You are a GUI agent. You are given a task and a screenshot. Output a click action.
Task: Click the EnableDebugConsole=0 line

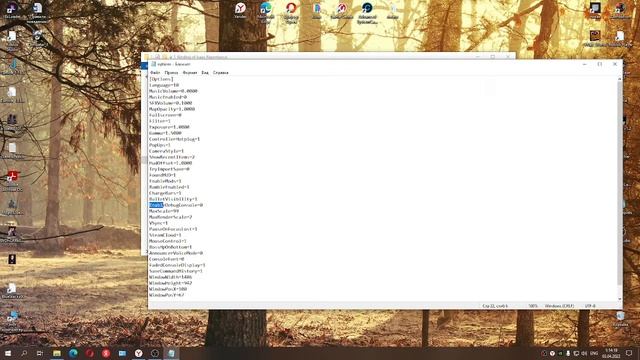176,205
